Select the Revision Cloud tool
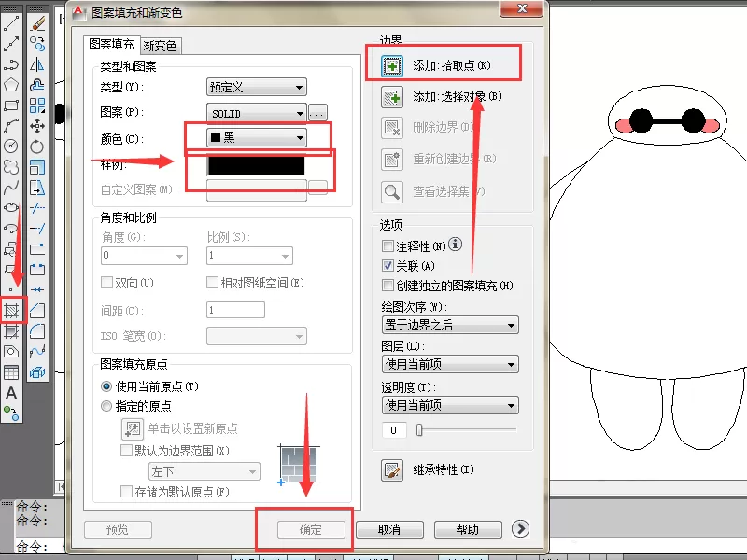Screen dimensions: 747x560 coord(11,167)
